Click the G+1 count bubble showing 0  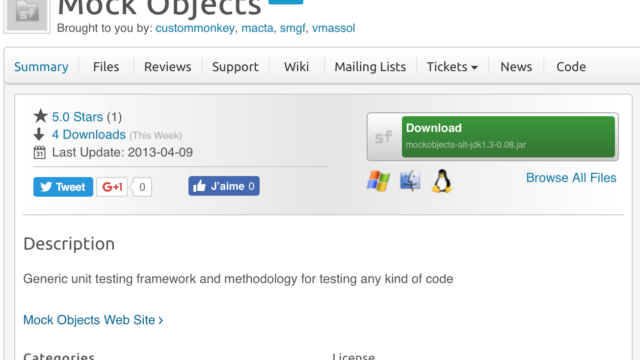pos(142,187)
